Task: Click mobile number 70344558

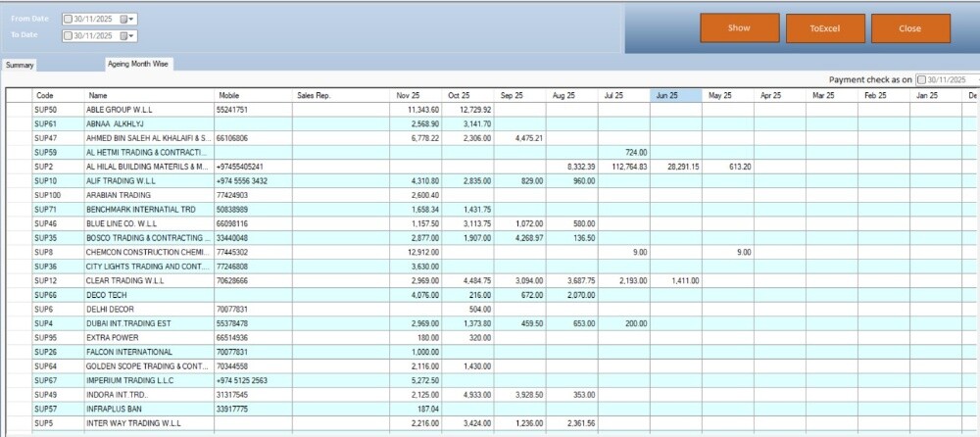Action: coord(253,366)
